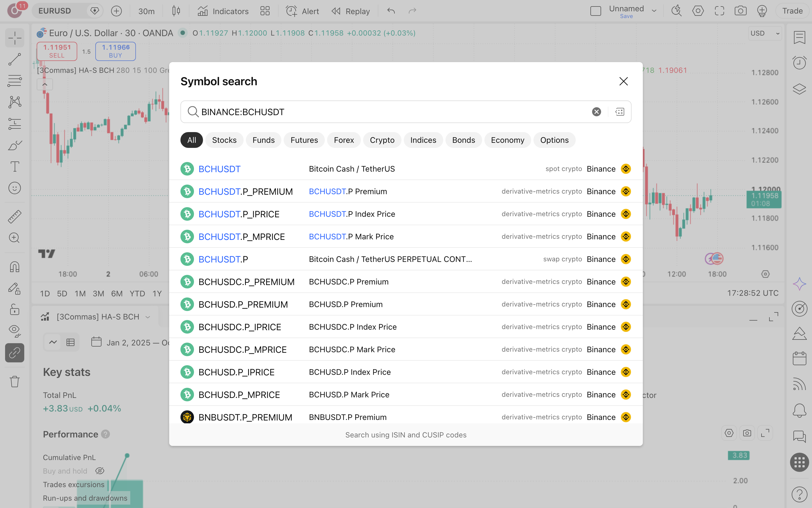
Task: Expand the [3Commas] HA-S BCH strategy dropdown
Action: pyautogui.click(x=148, y=317)
